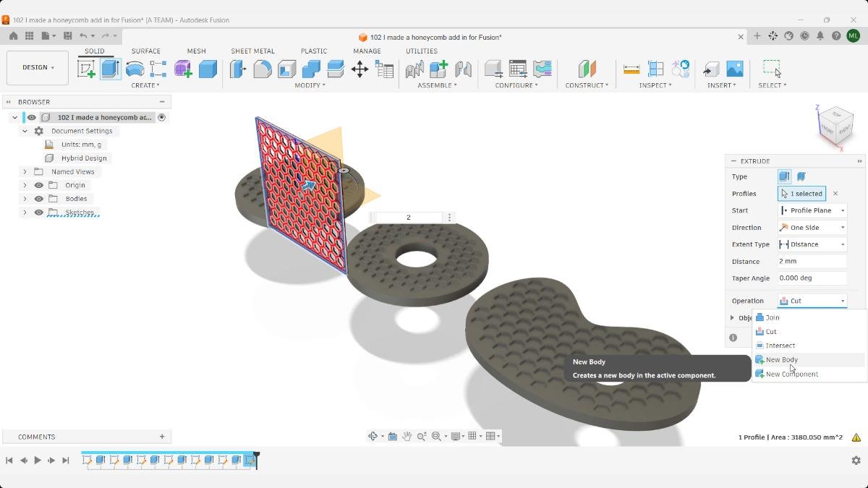Click the Distance 2 mm field
The image size is (868, 488).
tap(812, 261)
